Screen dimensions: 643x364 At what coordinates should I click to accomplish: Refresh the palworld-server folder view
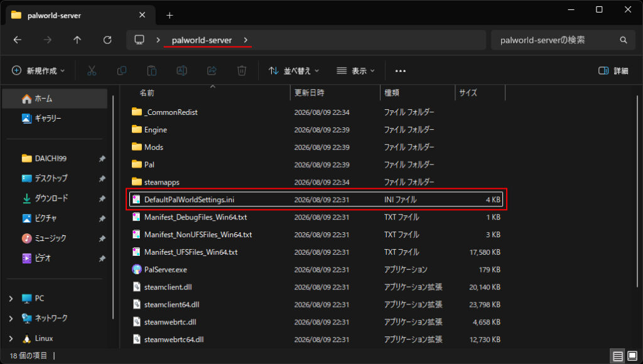pos(107,40)
